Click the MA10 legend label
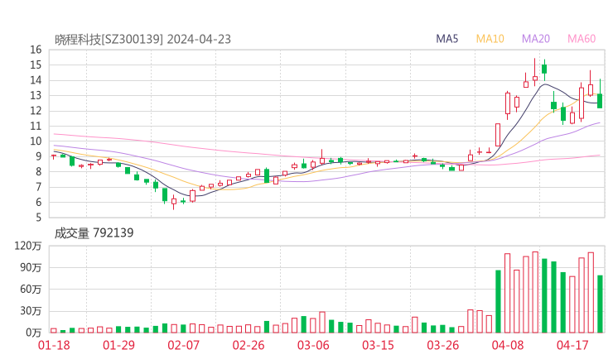This screenshot has width=613, height=364. click(490, 39)
